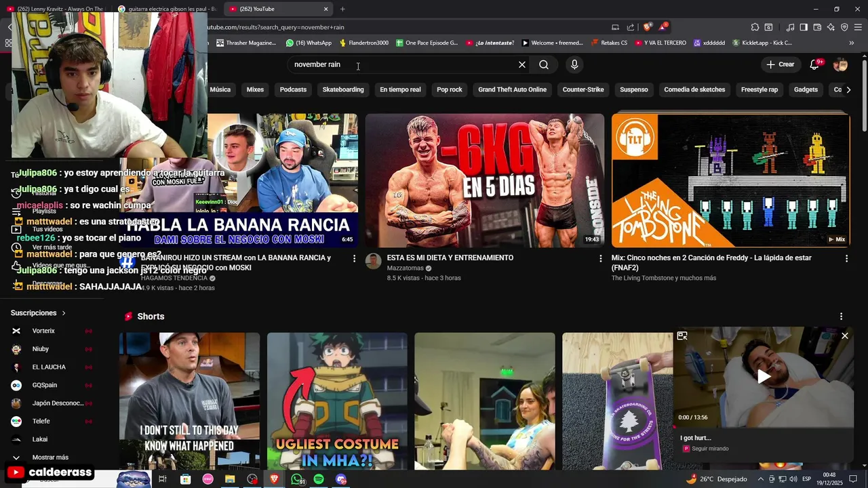Open the -6KG EN 5 DÍAS video thumbnail
This screenshot has width=868, height=488.
[x=485, y=180]
